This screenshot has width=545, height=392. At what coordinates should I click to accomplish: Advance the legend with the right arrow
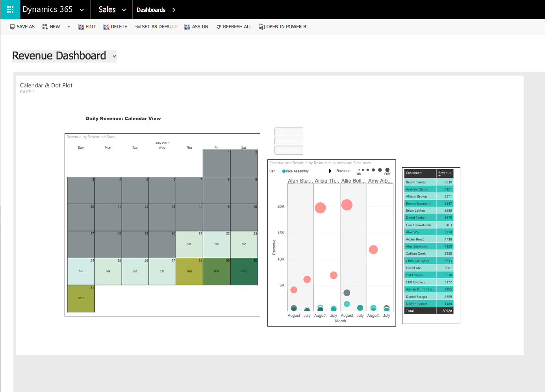(x=330, y=171)
